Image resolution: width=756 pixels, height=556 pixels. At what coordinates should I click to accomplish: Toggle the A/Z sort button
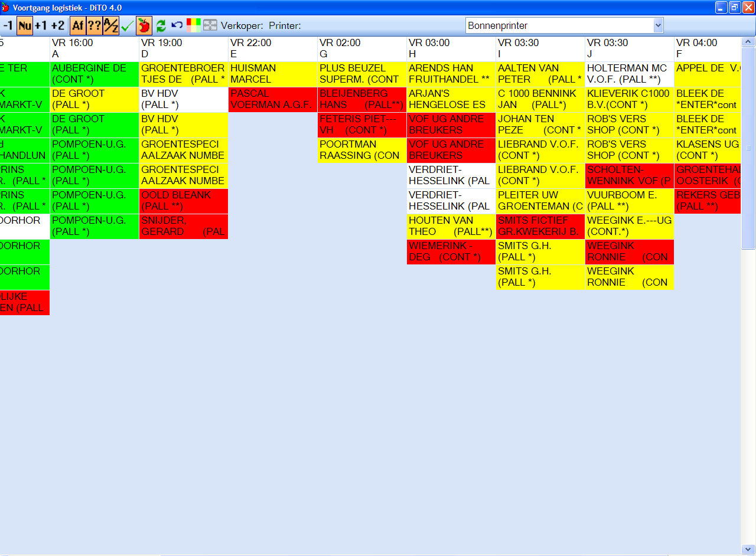pyautogui.click(x=111, y=25)
